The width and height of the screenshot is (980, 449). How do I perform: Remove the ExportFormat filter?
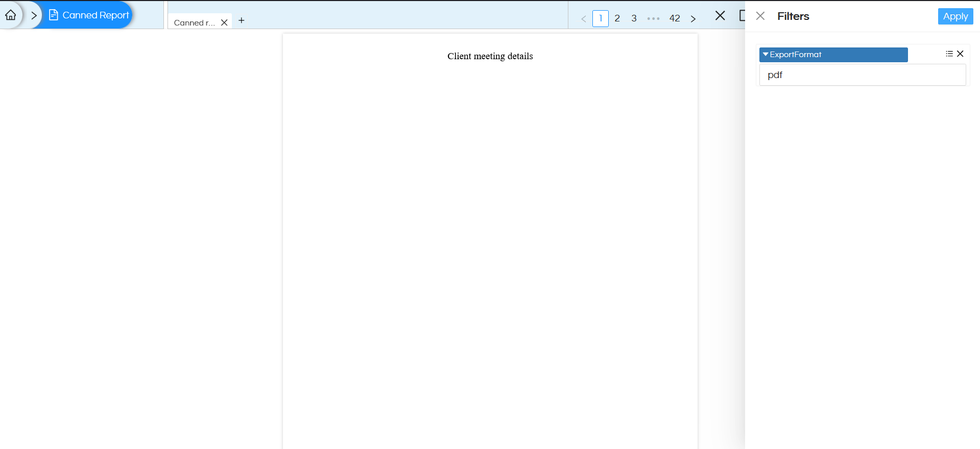(960, 54)
